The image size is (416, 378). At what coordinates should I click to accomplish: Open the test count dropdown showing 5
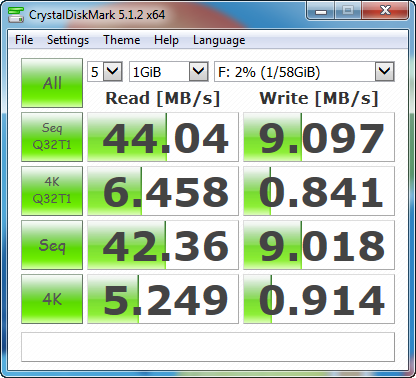tap(105, 71)
